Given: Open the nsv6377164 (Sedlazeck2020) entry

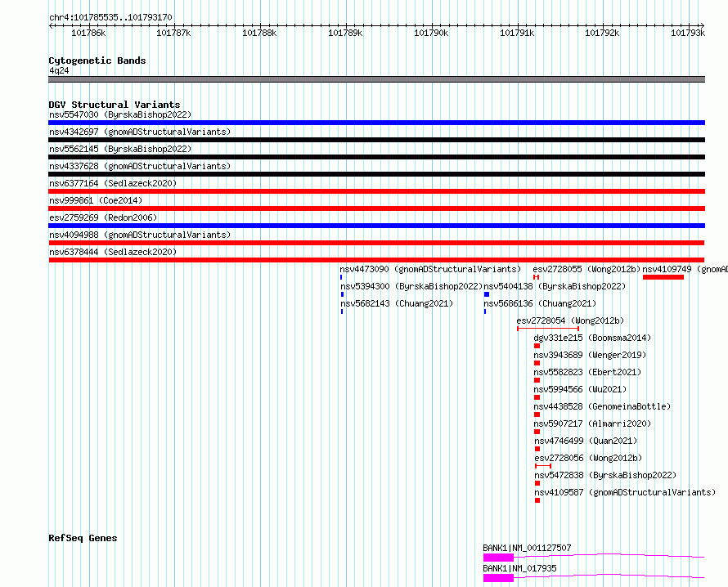Looking at the screenshot, I should (113, 183).
